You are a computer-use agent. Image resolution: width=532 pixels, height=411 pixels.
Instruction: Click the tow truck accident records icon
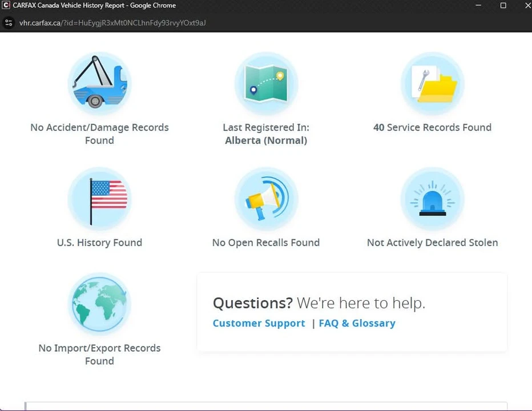coord(99,84)
